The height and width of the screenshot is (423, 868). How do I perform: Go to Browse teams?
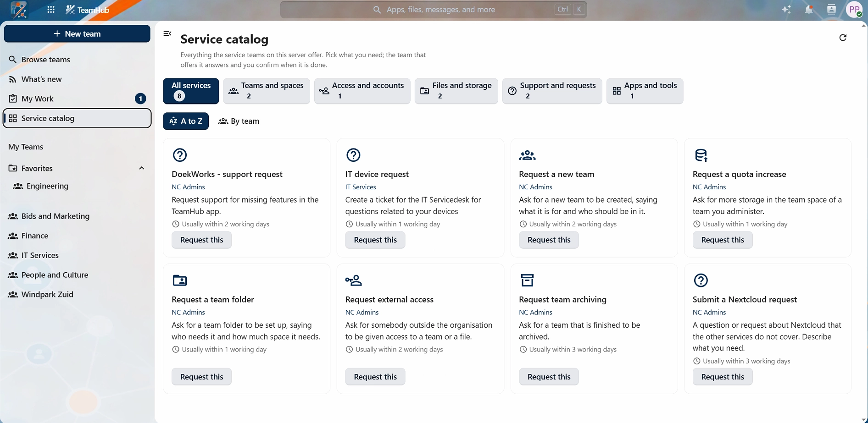point(77,60)
